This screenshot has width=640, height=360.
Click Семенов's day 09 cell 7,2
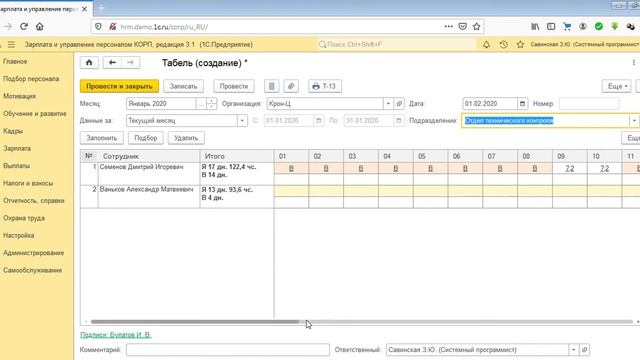pyautogui.click(x=570, y=168)
